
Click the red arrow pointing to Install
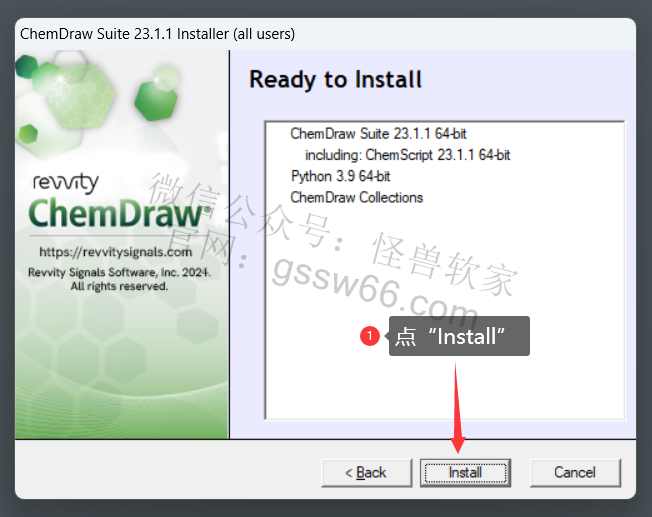pos(457,408)
